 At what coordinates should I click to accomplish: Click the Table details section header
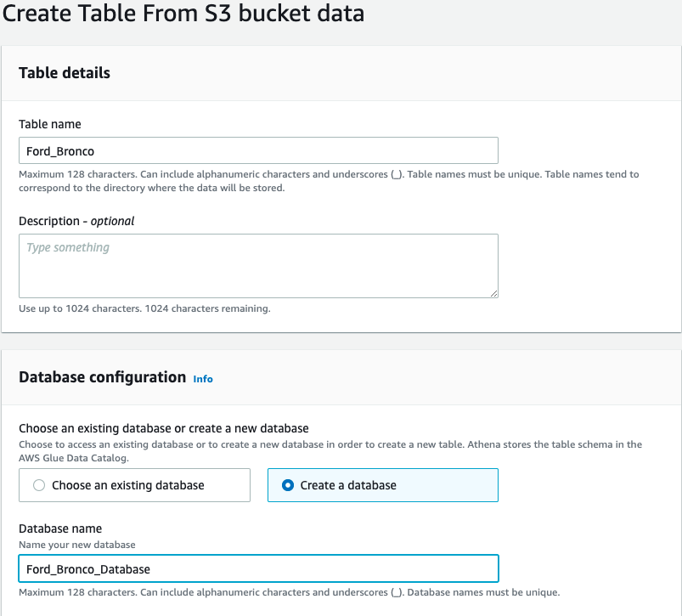pyautogui.click(x=65, y=73)
